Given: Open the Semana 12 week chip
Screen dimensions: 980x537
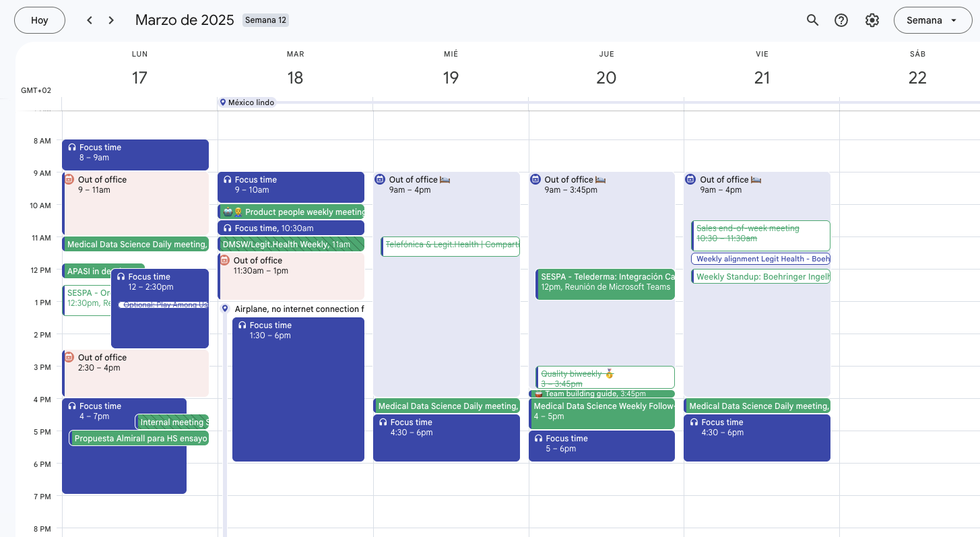Looking at the screenshot, I should (x=265, y=20).
